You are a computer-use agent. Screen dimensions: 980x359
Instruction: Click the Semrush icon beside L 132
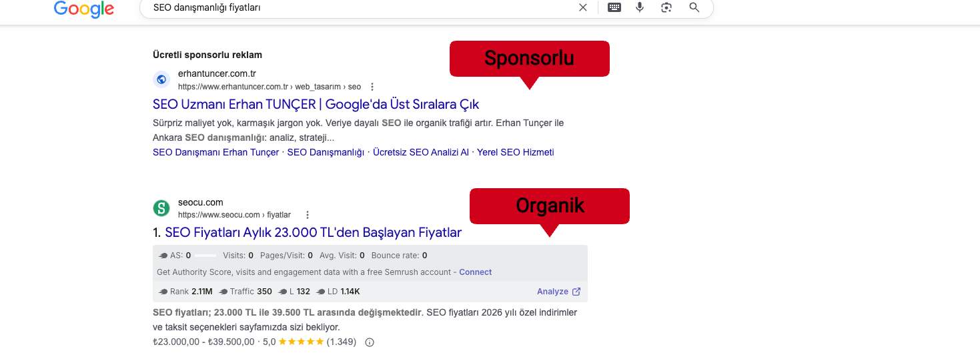[x=282, y=292]
